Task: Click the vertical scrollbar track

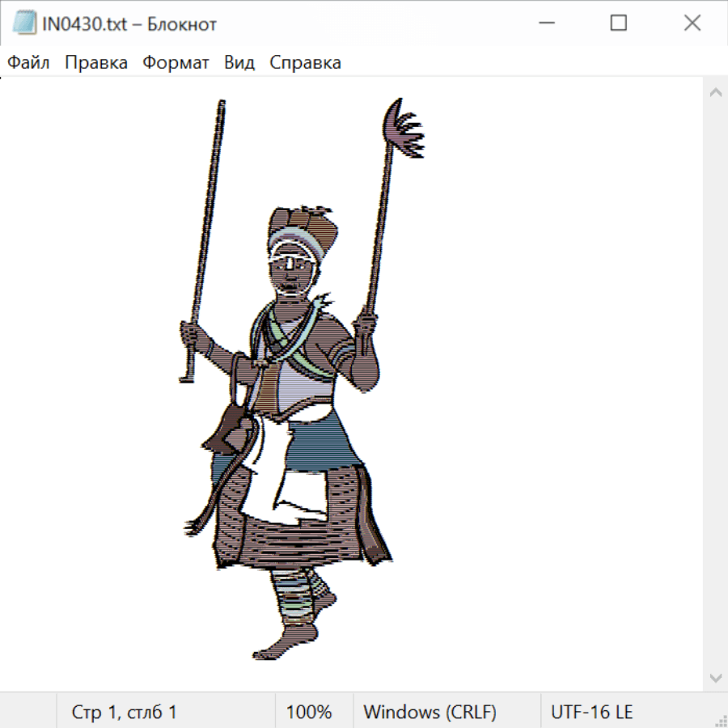Action: pyautogui.click(x=715, y=384)
